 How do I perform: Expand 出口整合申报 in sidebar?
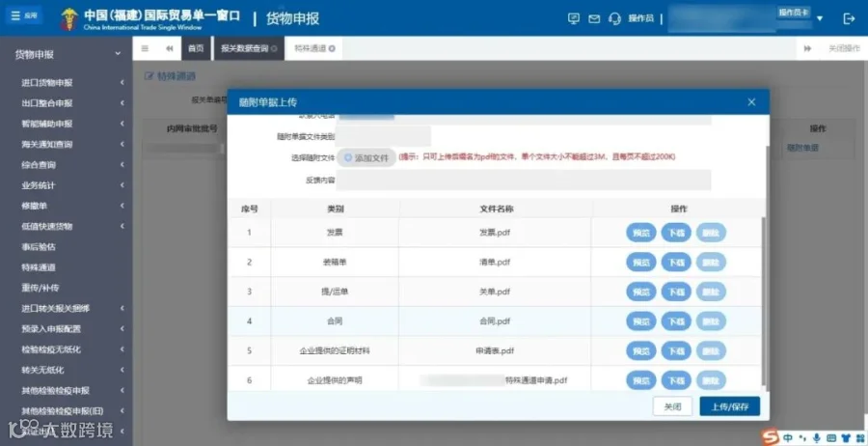coord(67,103)
